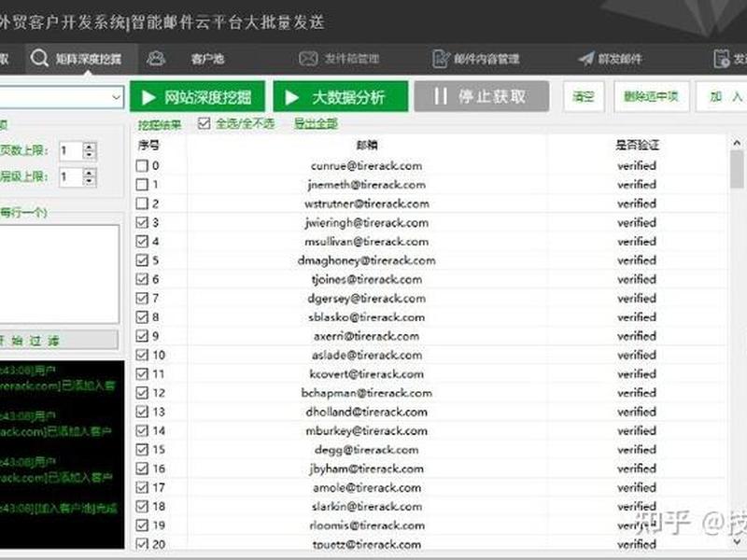Click the 序号 column header
This screenshot has height=560, width=747.
(x=148, y=146)
